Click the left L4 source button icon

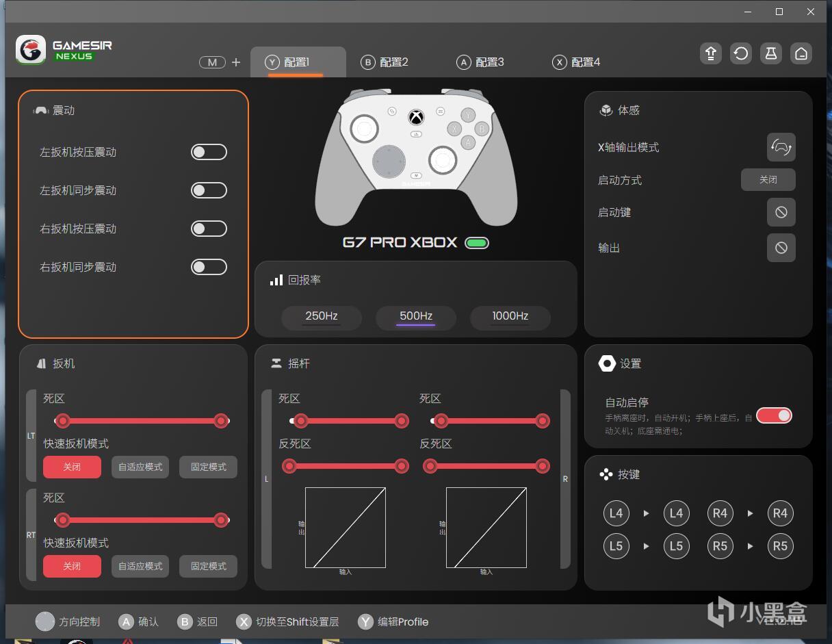[616, 513]
